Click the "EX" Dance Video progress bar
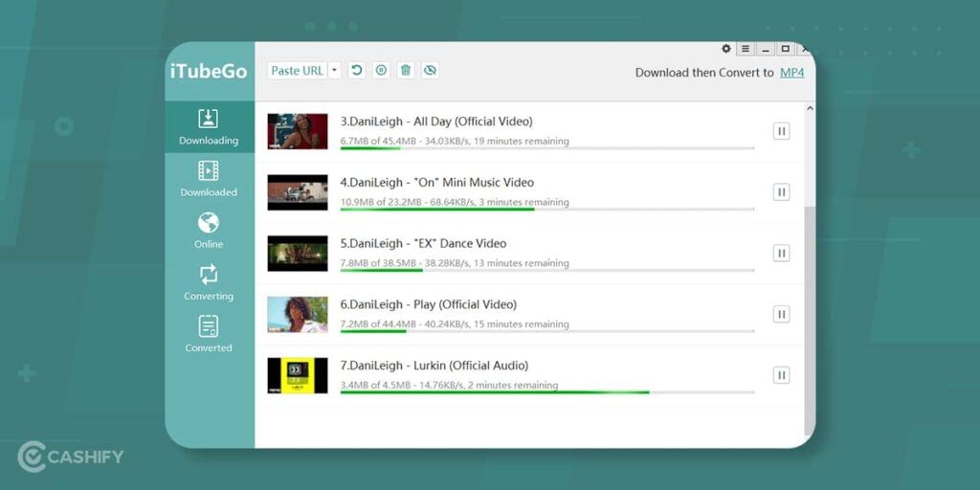 546,270
